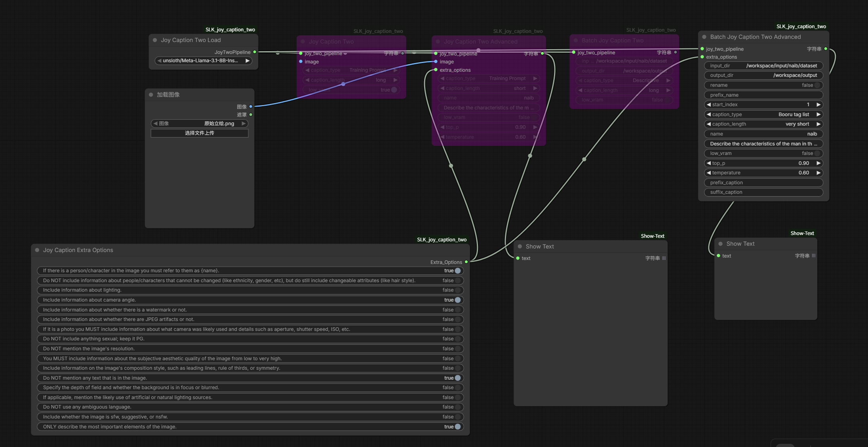Viewport: 868px width, 447px height.
Task: Collapse the Batch Joy Caption Two Advanced node
Action: pos(704,37)
